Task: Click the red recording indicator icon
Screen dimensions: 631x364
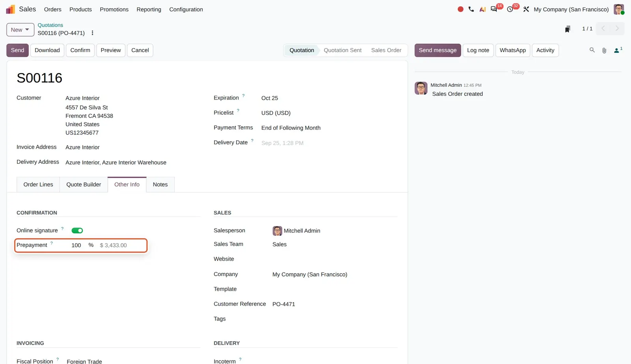Action: pyautogui.click(x=460, y=9)
